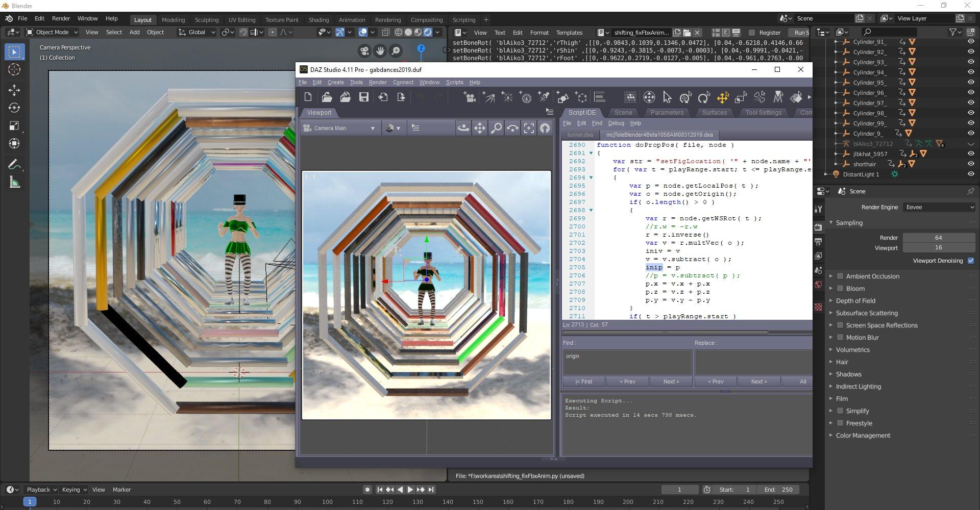This screenshot has height=510, width=980.
Task: Click the timeline End frame field
Action: tap(779, 490)
